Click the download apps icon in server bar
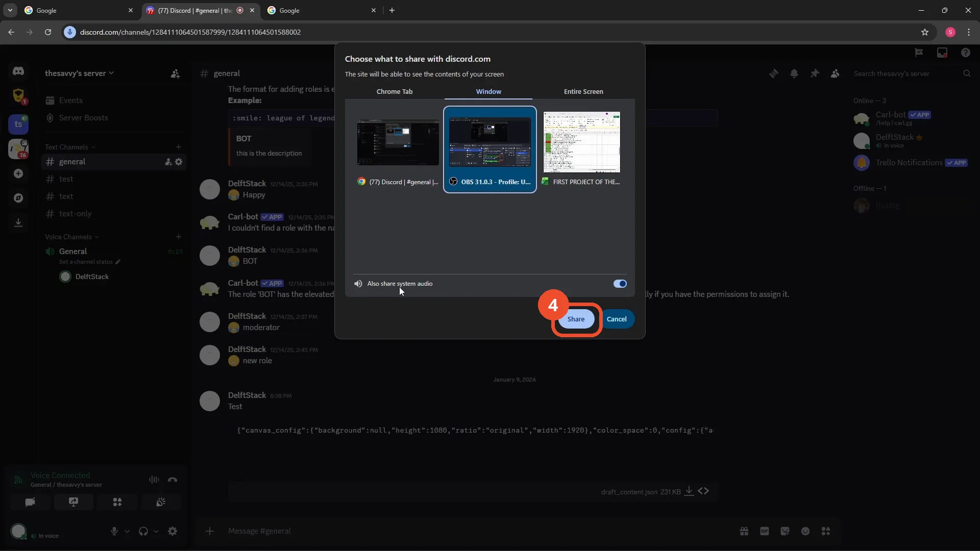 pos(18,222)
